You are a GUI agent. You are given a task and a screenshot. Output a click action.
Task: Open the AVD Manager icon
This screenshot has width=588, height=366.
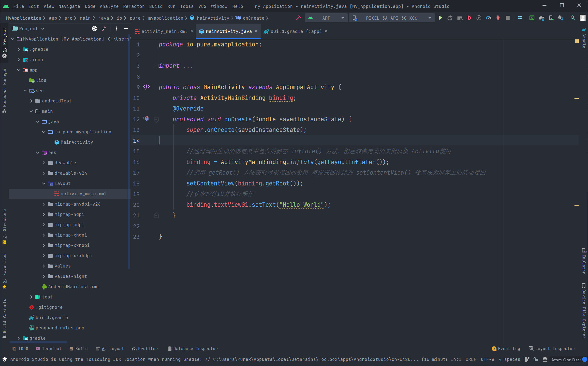point(551,18)
